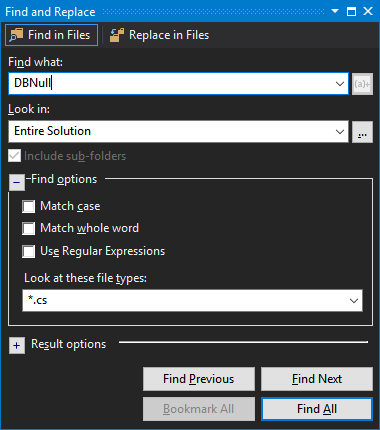Maximize the Find and Replace window

pyautogui.click(x=351, y=11)
